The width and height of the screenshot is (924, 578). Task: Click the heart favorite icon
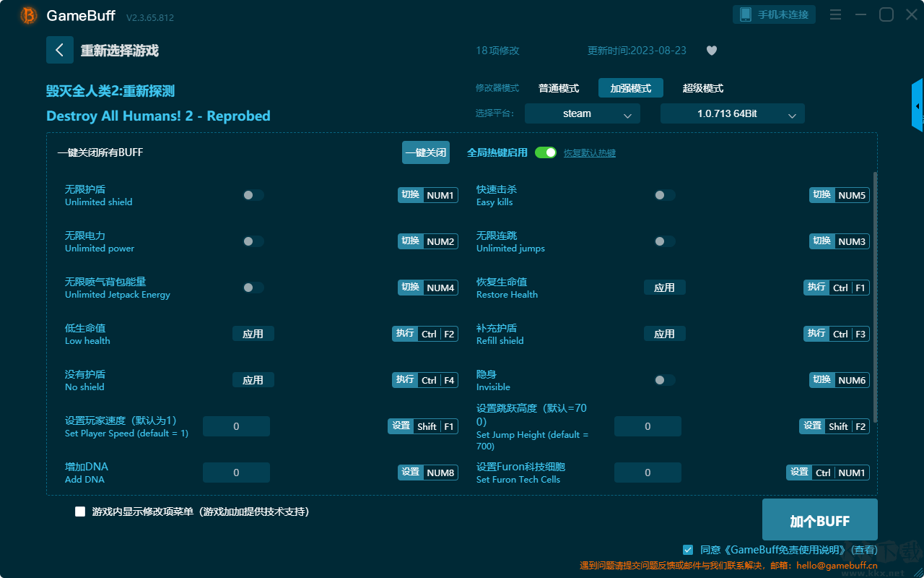point(712,51)
